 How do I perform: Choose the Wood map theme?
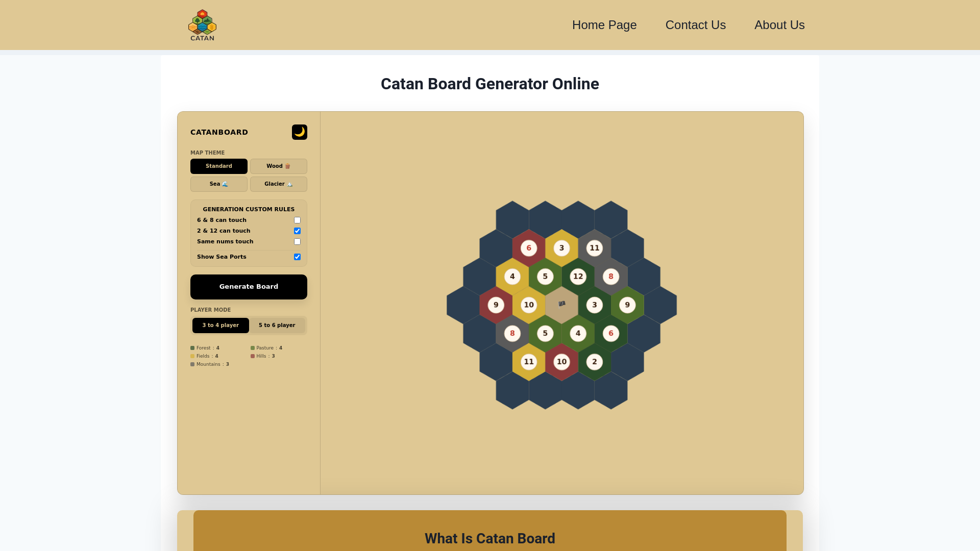pyautogui.click(x=279, y=166)
